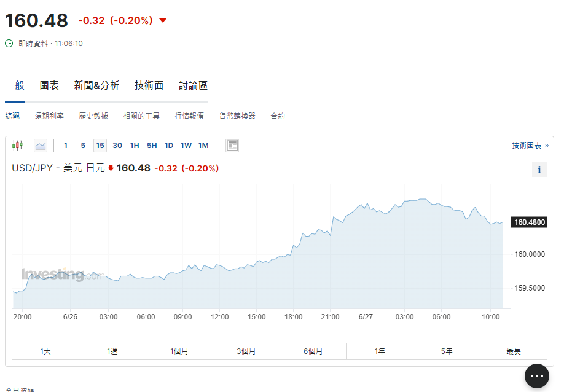Image resolution: width=564 pixels, height=392 pixels.
Task: Click the news overlay icon in chart toolbar
Action: click(232, 146)
